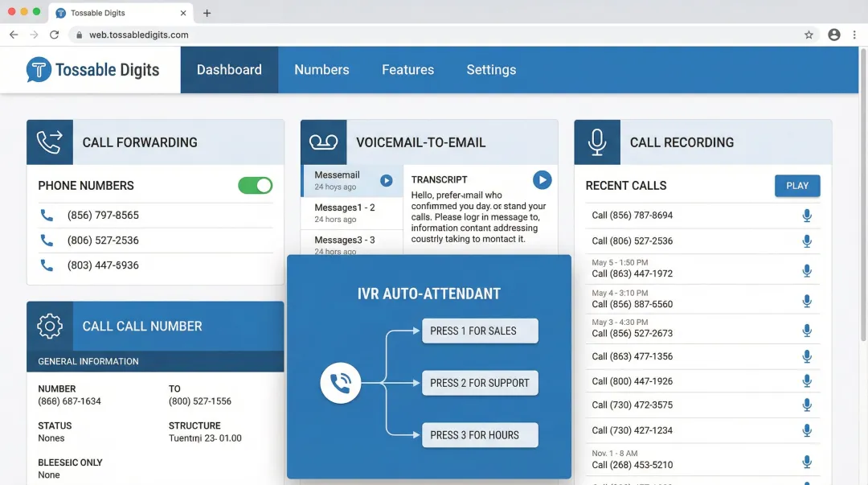Disable forwarding for Phone Numbers
868x485 pixels.
[255, 185]
